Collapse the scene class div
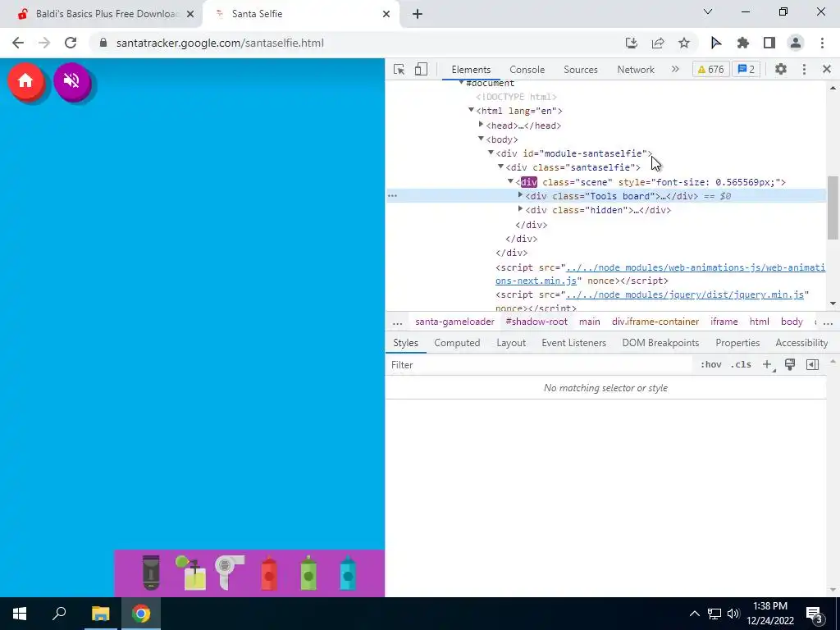This screenshot has width=840, height=630. click(510, 181)
